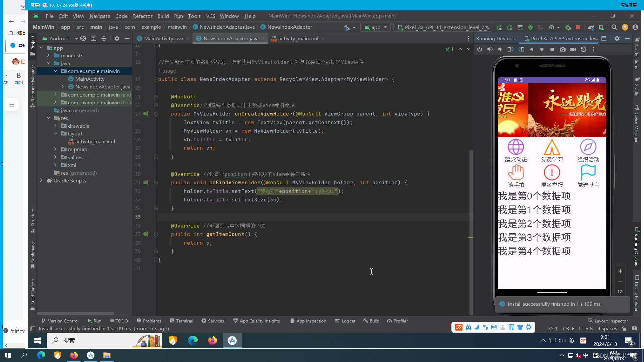The width and height of the screenshot is (644, 362).
Task: Collapse the com.example.mainwin package
Action: coord(56,71)
